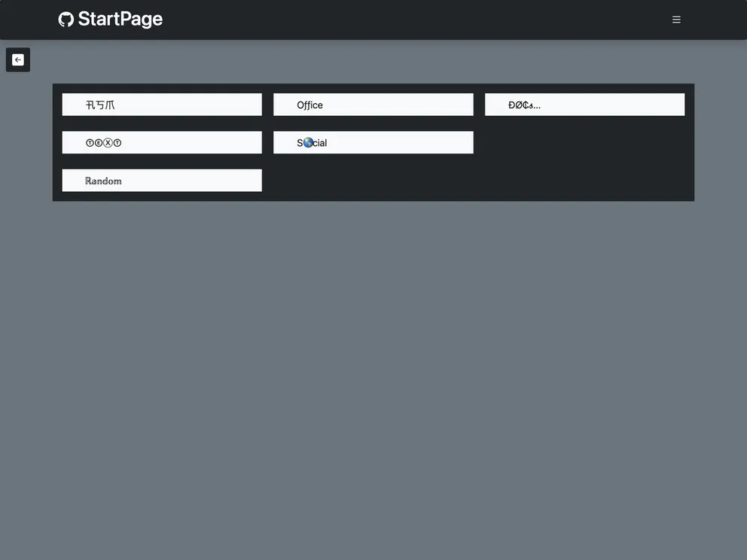Click the stylized glyph label in first tile

pos(100,105)
